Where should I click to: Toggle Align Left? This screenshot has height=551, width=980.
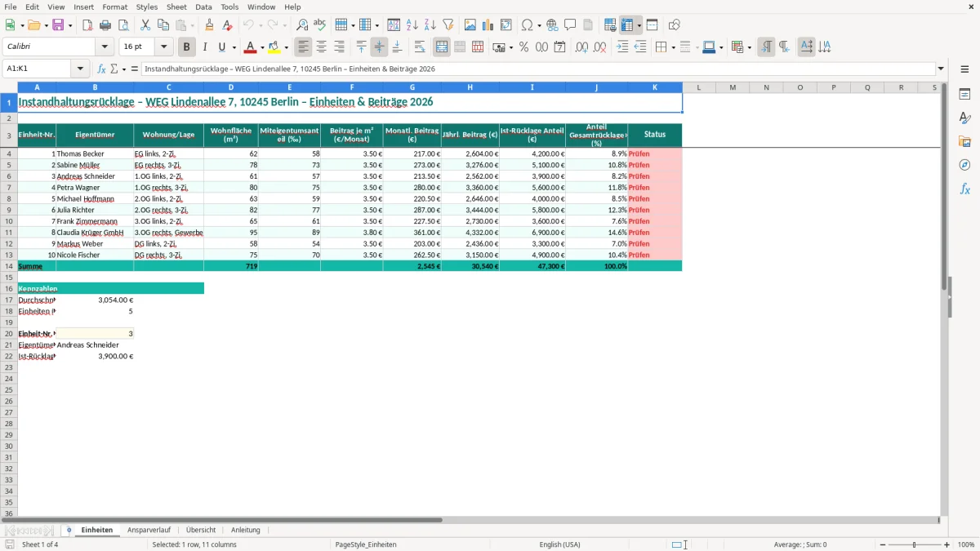click(x=303, y=47)
